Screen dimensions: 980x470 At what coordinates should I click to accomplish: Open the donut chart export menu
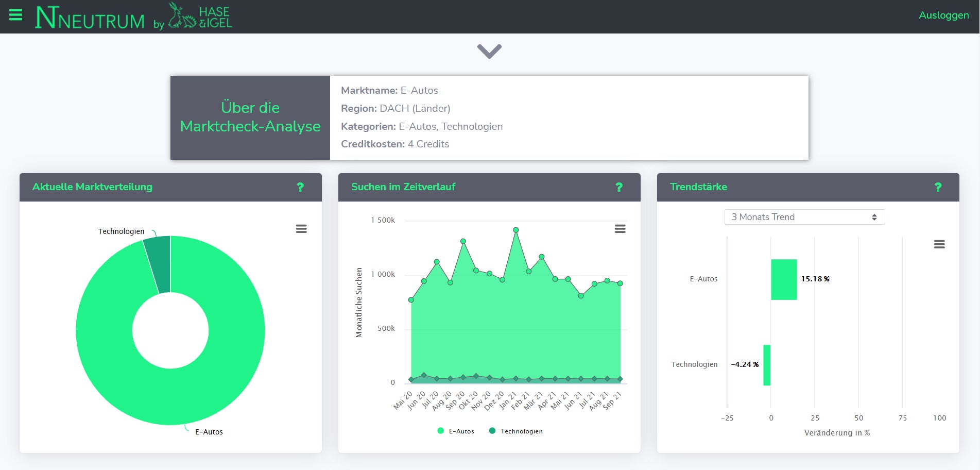click(301, 229)
